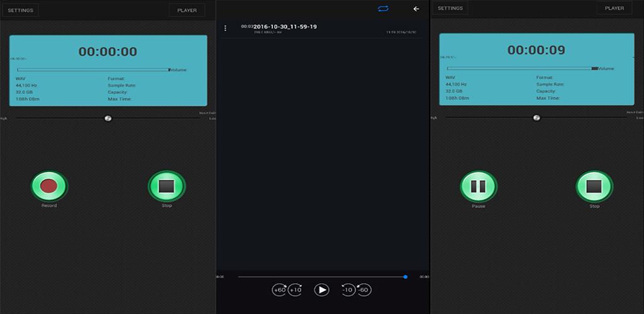644x314 pixels.
Task: Open SETTINGS on the 00:00:00 recorder screen
Action: (x=21, y=10)
